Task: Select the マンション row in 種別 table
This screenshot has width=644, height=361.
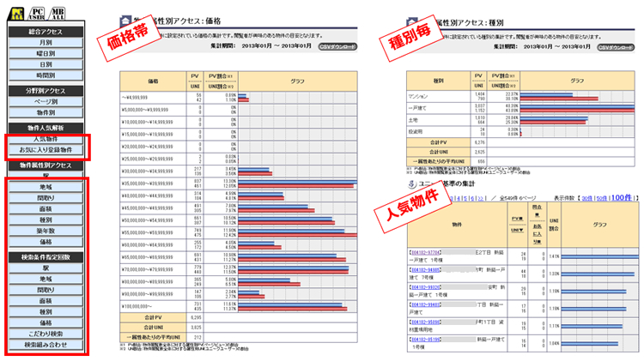Action: click(520, 96)
